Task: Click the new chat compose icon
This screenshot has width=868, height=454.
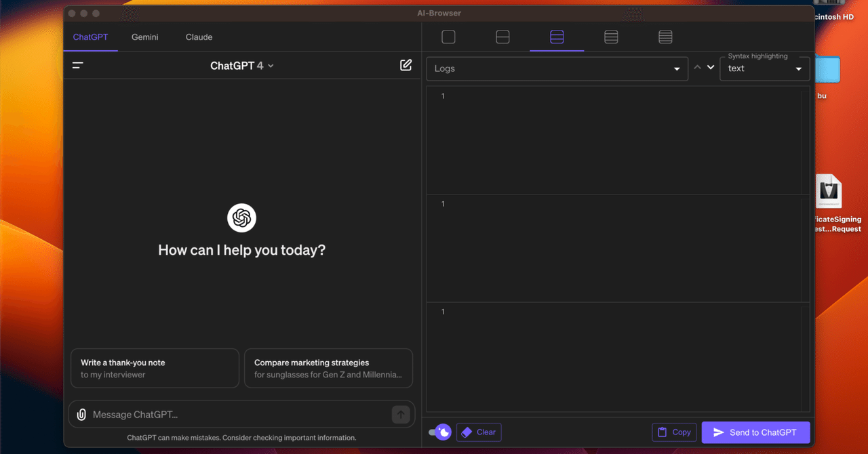Action: (x=406, y=66)
